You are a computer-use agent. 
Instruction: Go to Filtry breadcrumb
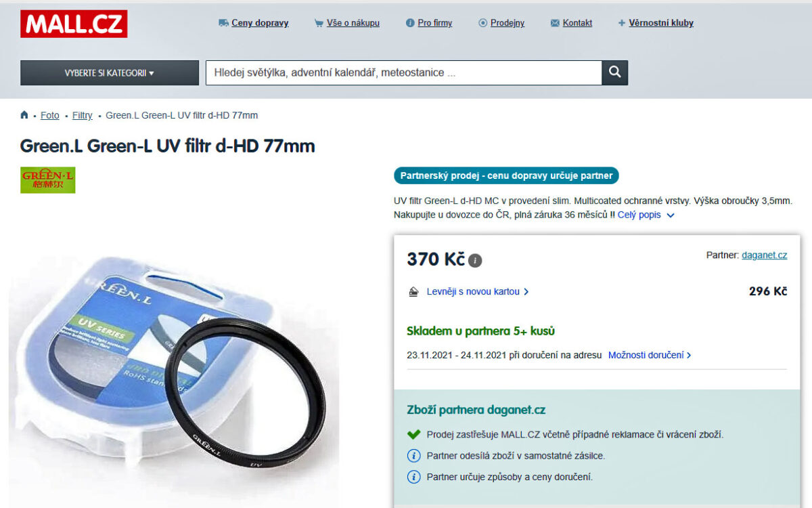click(83, 115)
